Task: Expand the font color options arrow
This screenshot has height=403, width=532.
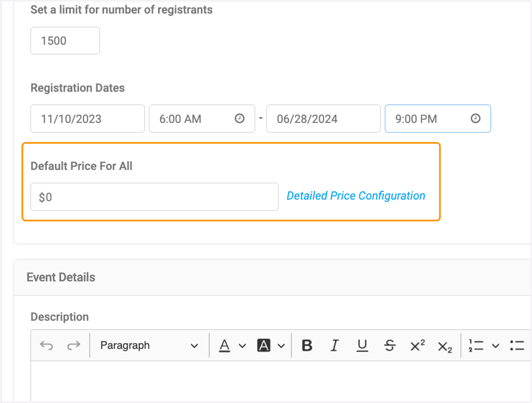Action: point(242,346)
